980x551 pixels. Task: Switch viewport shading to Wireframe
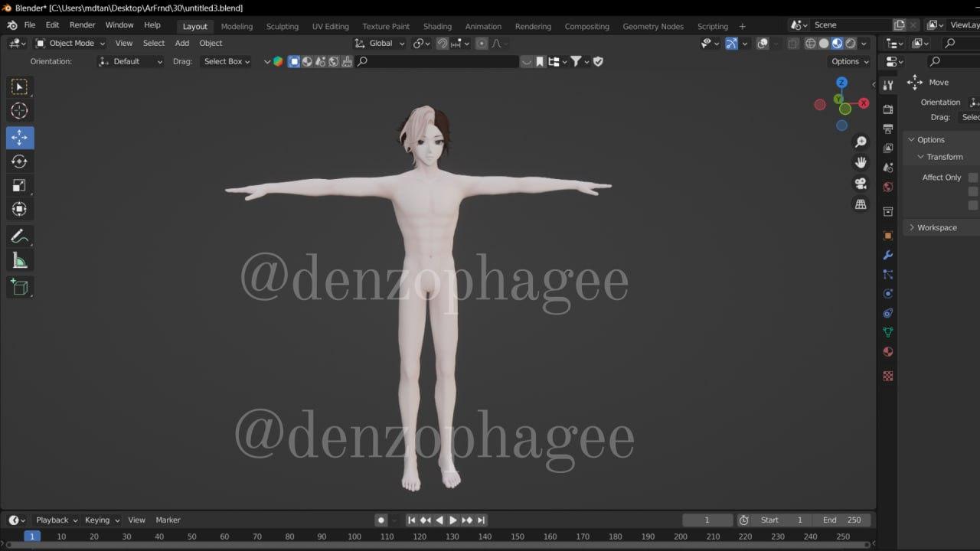810,44
